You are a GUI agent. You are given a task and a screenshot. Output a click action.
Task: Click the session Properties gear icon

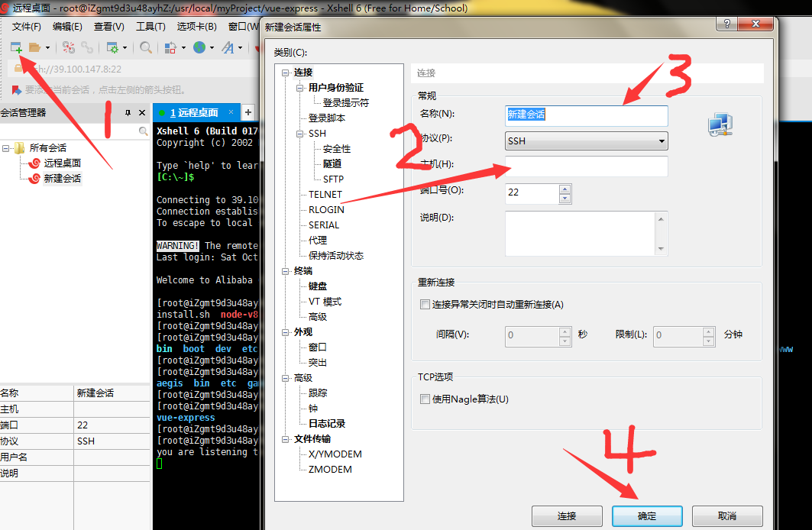point(112,47)
